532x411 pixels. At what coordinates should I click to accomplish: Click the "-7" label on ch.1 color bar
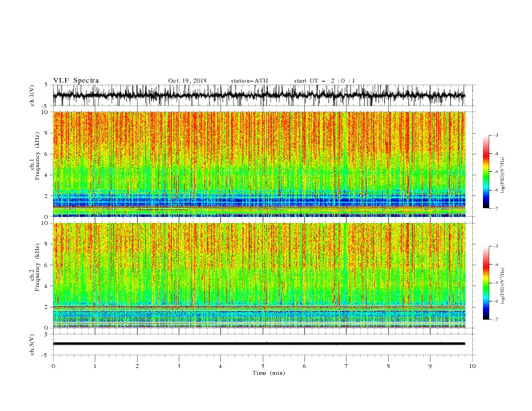(496, 208)
